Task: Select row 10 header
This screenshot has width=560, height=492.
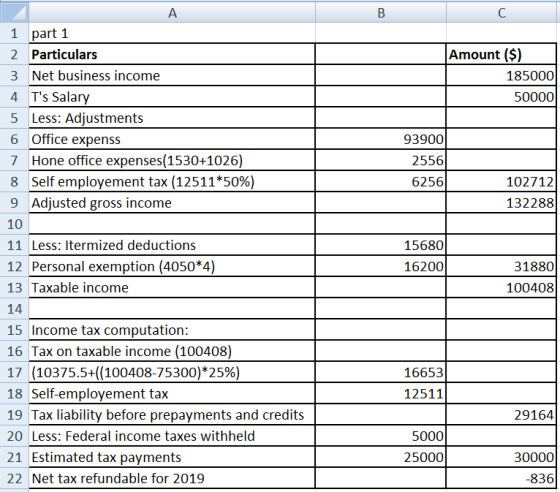Action: [14, 224]
